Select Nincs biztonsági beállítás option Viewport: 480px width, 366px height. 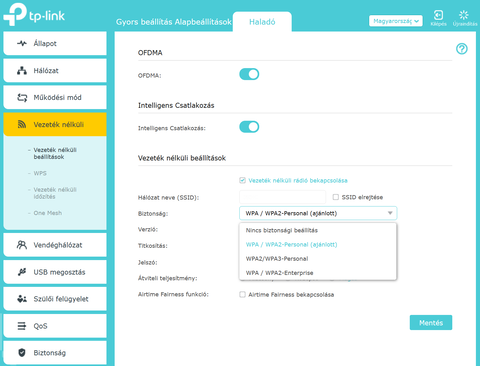(318, 230)
